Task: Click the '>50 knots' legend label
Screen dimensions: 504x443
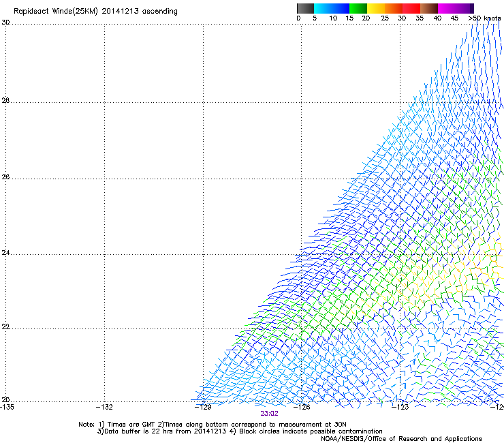Action: click(484, 18)
